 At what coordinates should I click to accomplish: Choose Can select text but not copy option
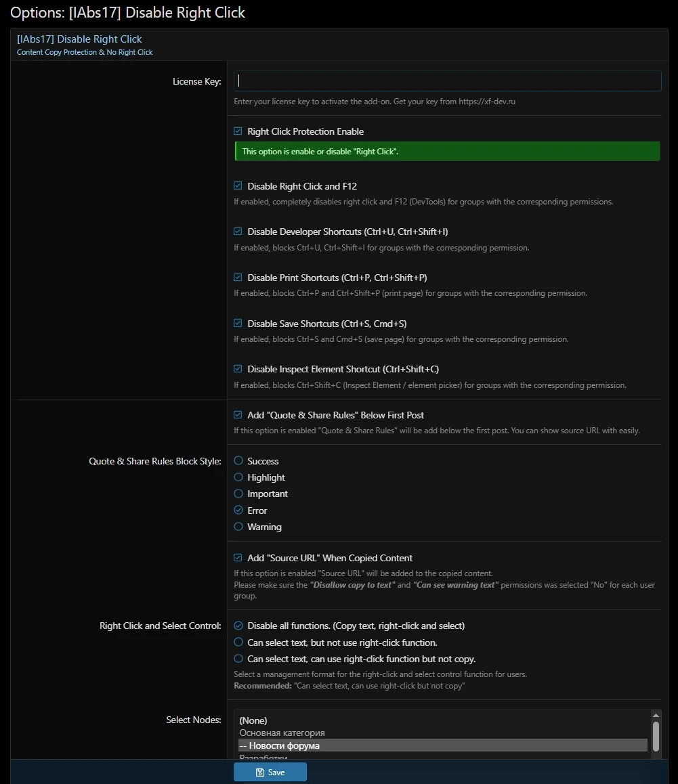(x=238, y=659)
